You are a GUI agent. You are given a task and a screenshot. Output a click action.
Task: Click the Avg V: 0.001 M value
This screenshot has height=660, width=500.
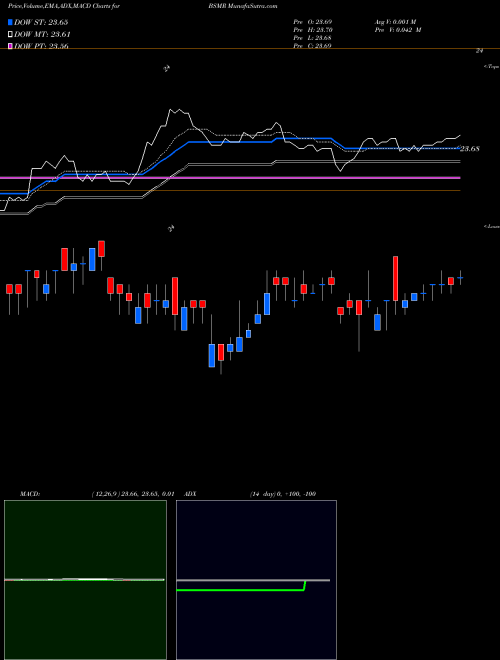pyautogui.click(x=395, y=22)
